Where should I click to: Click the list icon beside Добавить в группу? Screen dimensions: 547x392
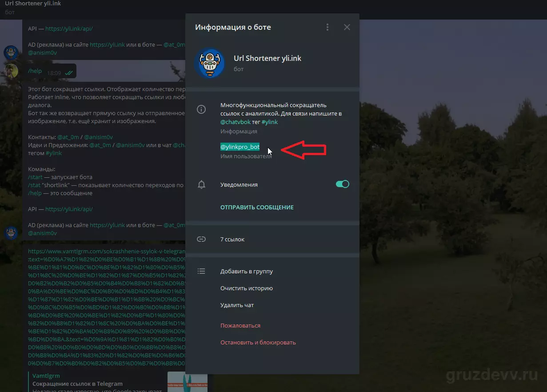pyautogui.click(x=201, y=271)
